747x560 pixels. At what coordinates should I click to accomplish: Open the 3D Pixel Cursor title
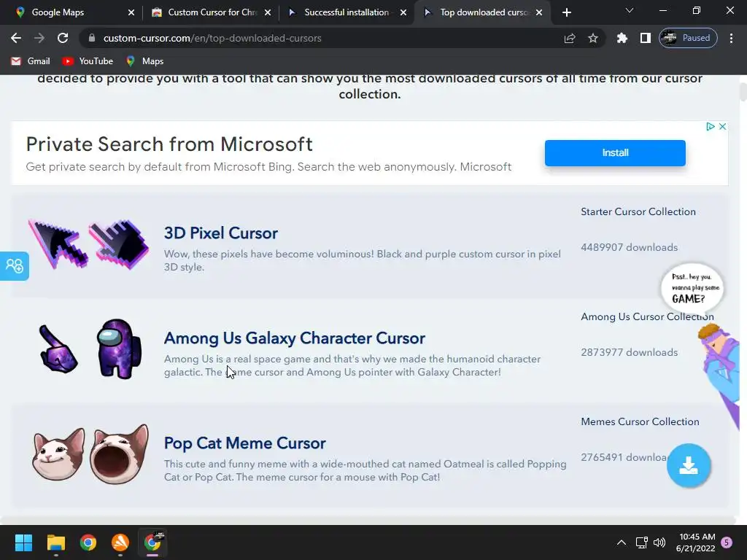point(220,233)
